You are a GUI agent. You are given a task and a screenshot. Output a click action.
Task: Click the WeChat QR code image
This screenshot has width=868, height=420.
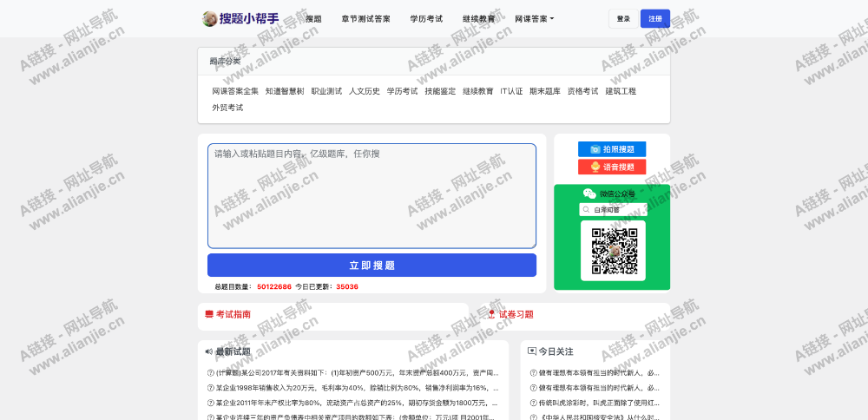615,252
